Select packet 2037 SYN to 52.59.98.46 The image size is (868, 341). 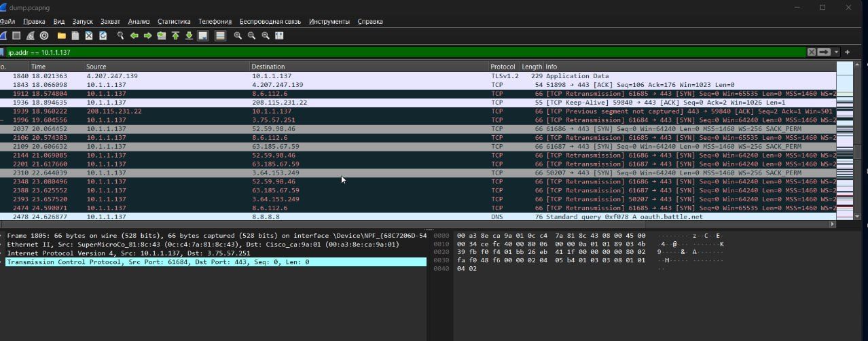[x=418, y=128]
